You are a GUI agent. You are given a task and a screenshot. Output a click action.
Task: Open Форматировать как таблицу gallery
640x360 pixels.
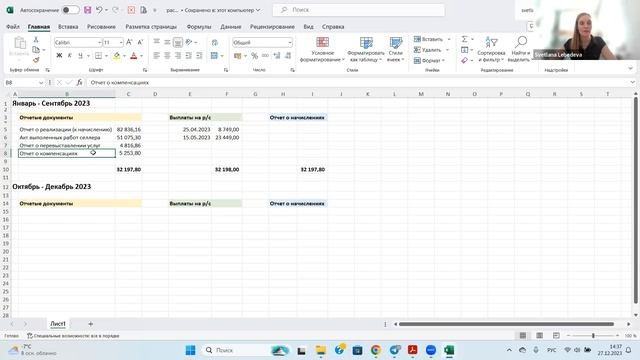click(x=366, y=49)
